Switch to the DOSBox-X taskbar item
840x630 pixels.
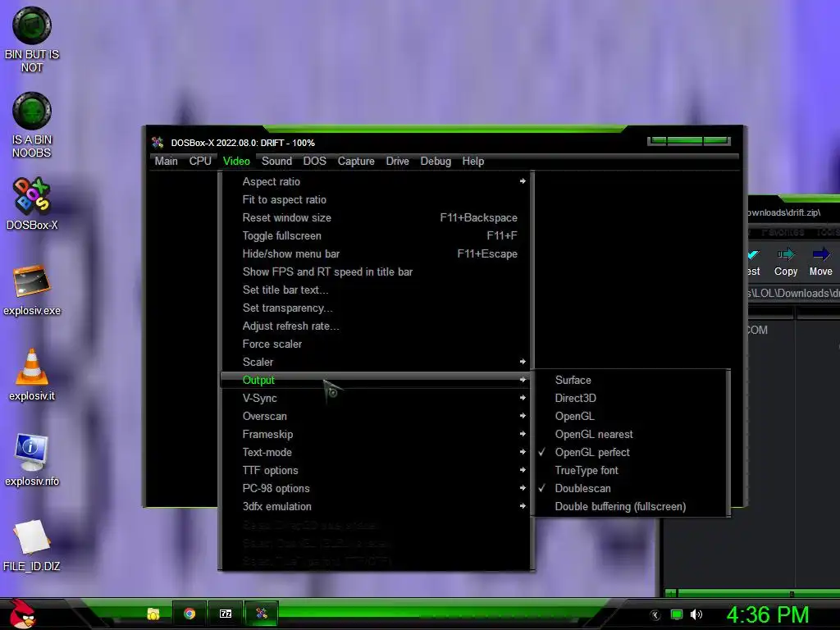click(262, 614)
